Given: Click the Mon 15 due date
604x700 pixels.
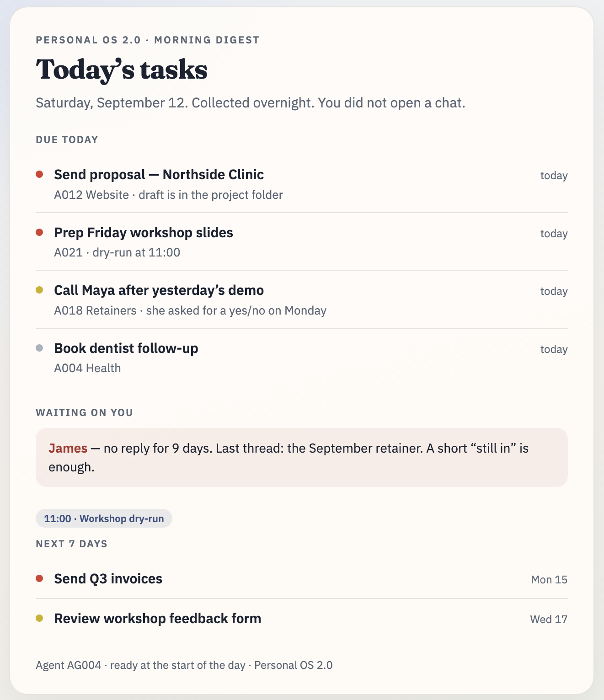Looking at the screenshot, I should pos(549,580).
